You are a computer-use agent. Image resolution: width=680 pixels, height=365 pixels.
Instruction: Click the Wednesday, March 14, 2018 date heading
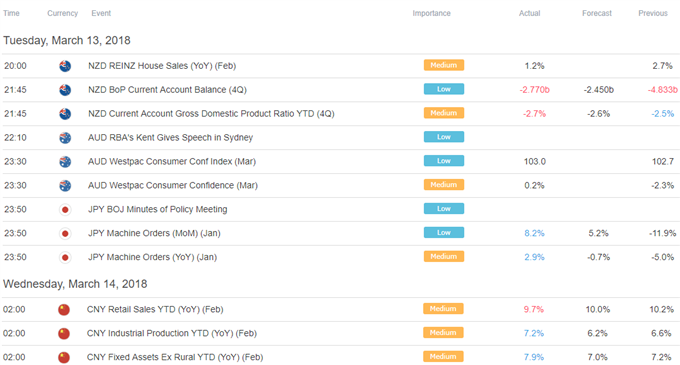click(x=75, y=284)
